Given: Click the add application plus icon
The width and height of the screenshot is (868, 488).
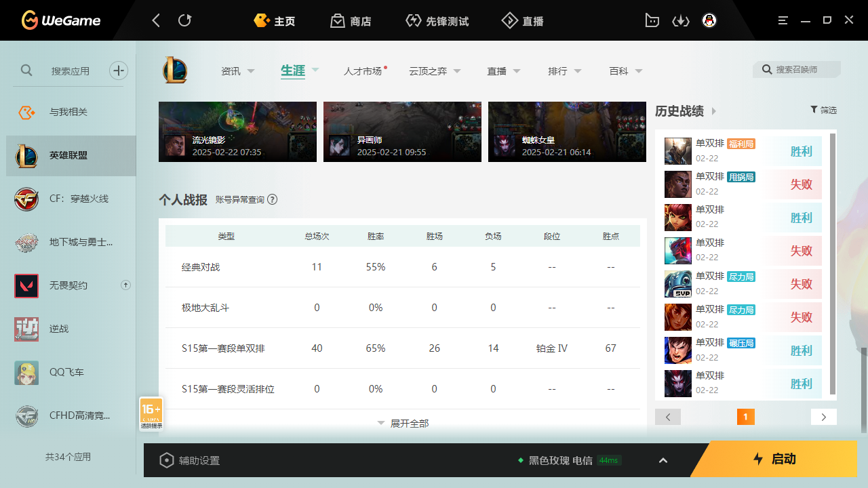Looking at the screenshot, I should (x=119, y=70).
